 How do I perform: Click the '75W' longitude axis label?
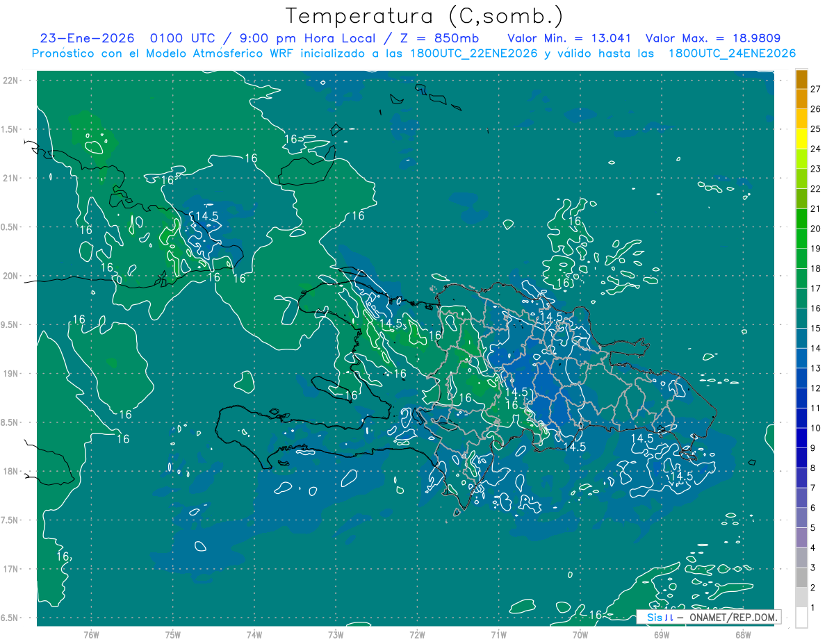(x=173, y=634)
